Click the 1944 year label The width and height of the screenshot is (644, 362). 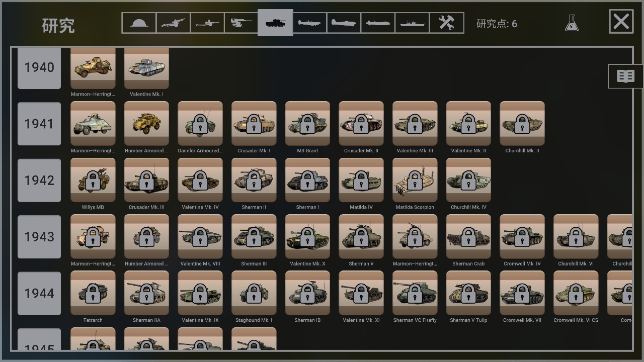[39, 293]
